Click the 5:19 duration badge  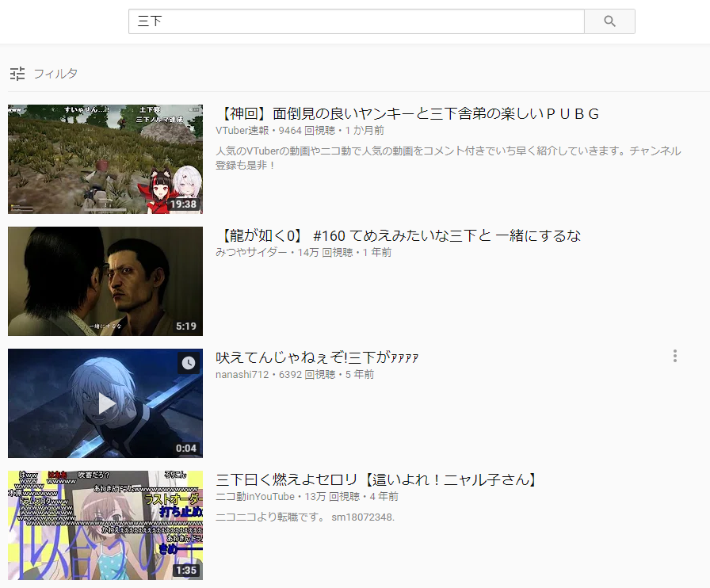186,326
